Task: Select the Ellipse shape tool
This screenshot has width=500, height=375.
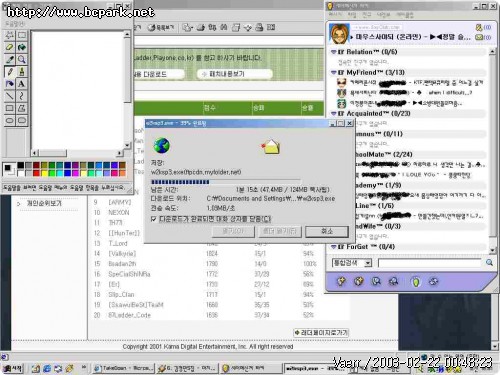Action: (10, 120)
